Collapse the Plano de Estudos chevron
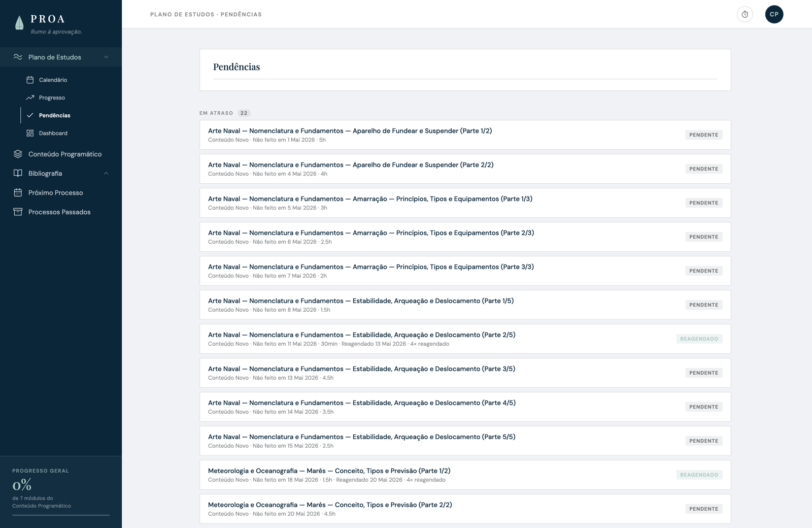The height and width of the screenshot is (528, 812). [106, 57]
